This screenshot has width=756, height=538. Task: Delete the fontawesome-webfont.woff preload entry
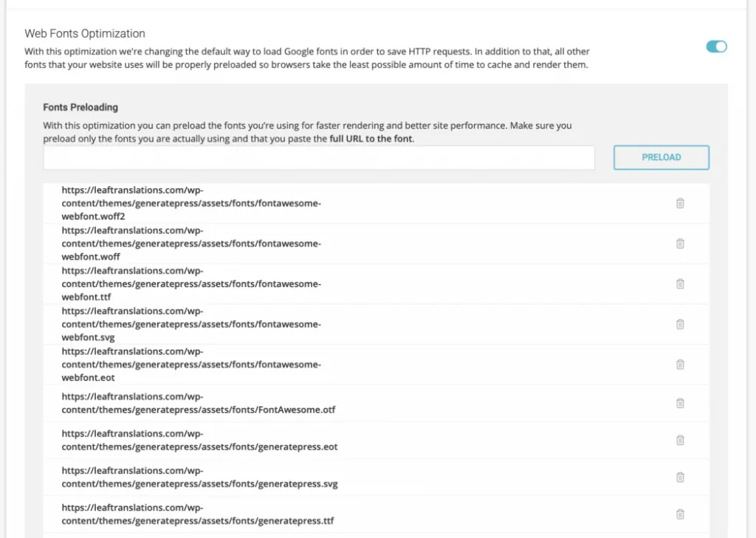pyautogui.click(x=680, y=244)
